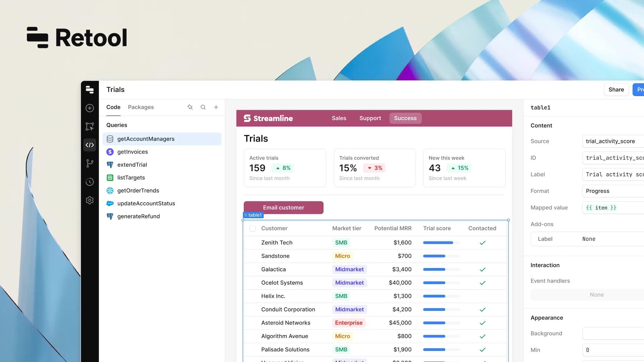Select the Support tab in Streamline navbar
Screen dimensions: 644x362
tap(370, 118)
